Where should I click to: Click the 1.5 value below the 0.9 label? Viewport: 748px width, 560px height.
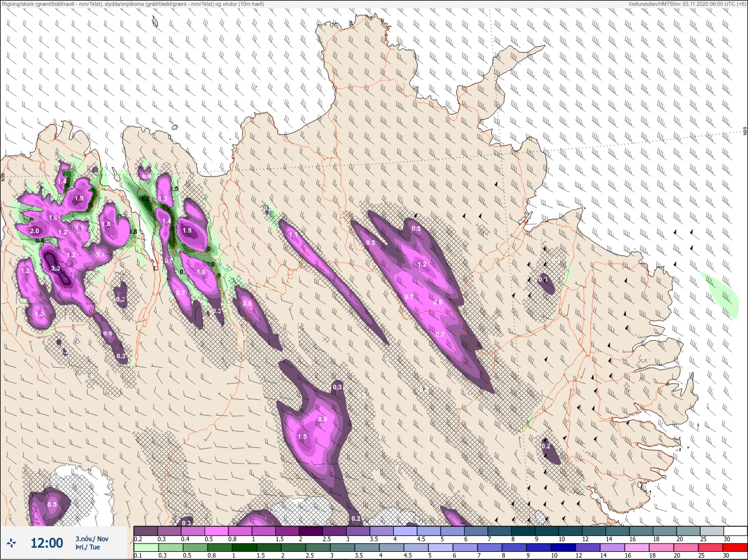302,437
